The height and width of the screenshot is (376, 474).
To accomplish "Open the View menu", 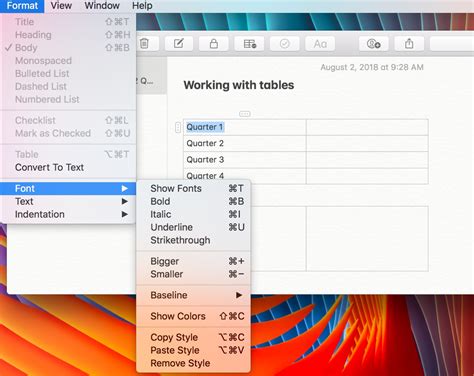I will tap(61, 6).
